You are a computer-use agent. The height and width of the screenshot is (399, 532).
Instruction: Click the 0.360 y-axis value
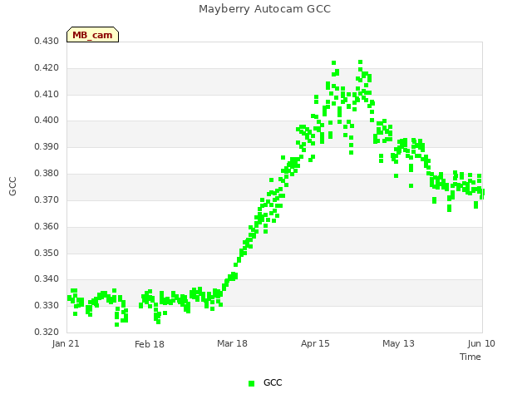pyautogui.click(x=47, y=226)
